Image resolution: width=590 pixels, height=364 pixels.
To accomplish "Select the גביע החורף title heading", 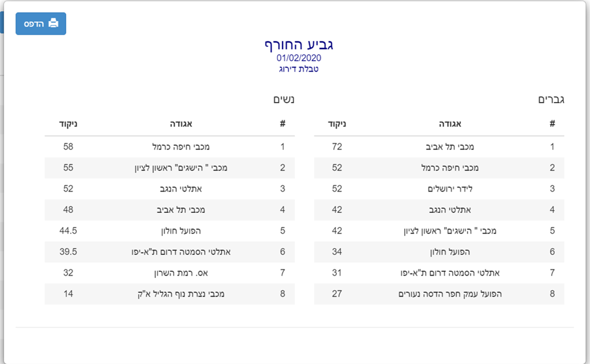I will coord(299,45).
